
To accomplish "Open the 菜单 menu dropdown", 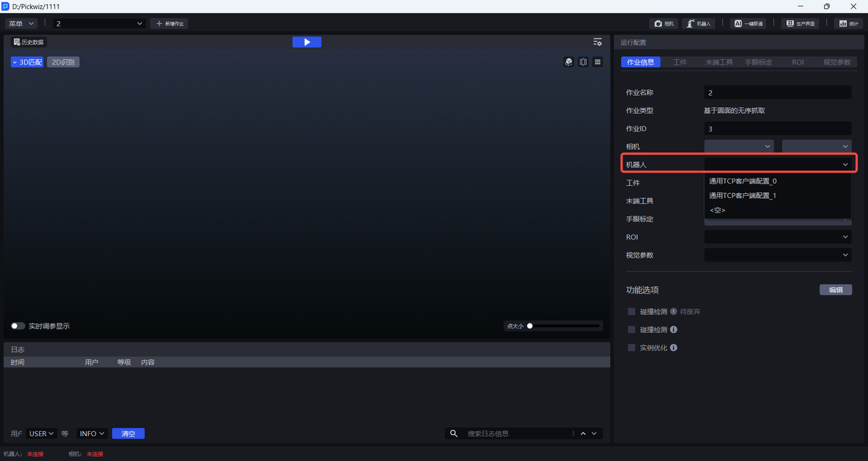I will pos(21,24).
